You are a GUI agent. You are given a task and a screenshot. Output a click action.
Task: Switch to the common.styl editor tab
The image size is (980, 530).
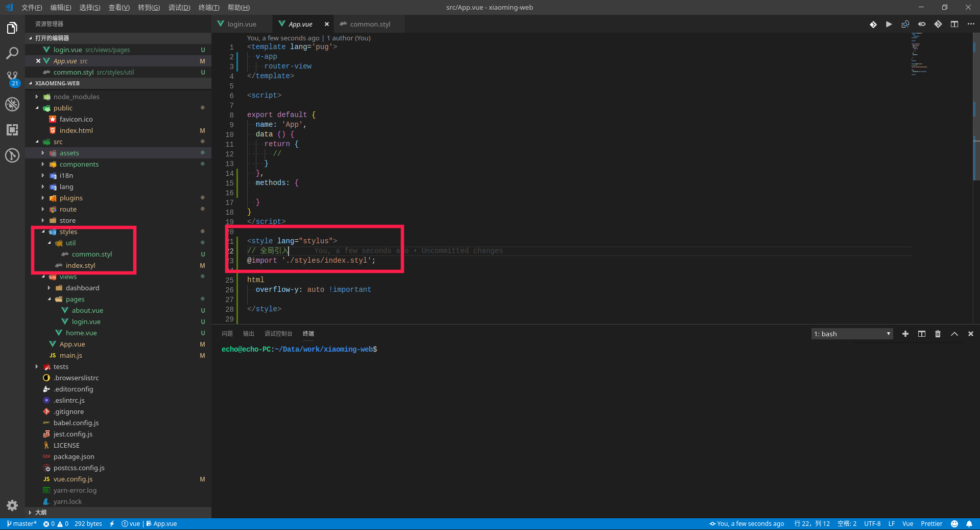pyautogui.click(x=370, y=24)
